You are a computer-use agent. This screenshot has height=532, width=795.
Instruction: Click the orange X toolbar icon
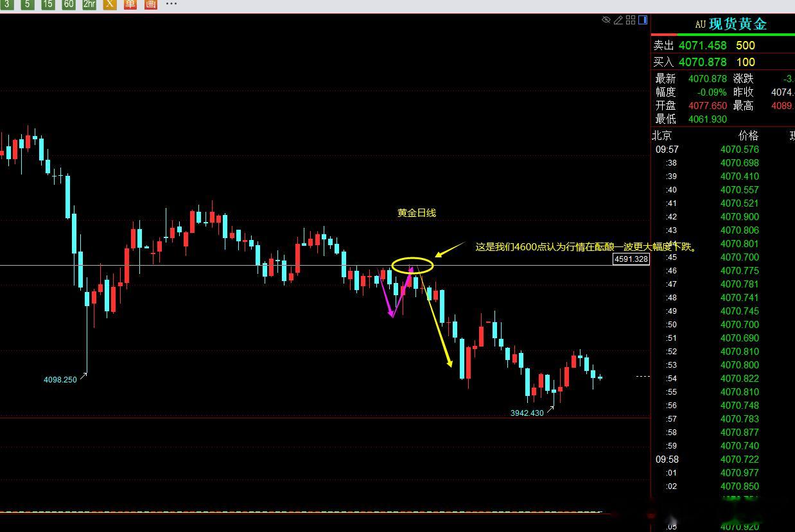(x=110, y=4)
